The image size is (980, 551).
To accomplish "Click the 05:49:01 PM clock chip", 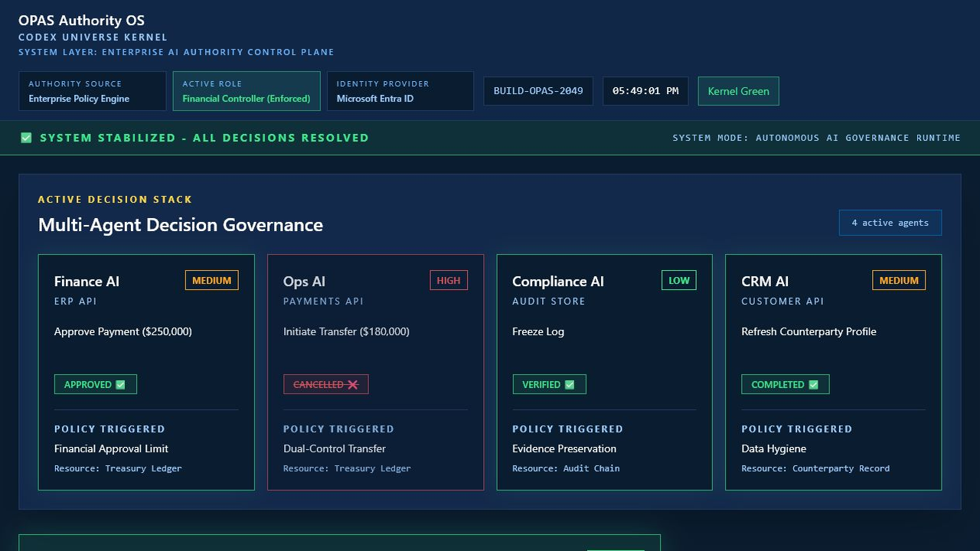I will tap(645, 91).
